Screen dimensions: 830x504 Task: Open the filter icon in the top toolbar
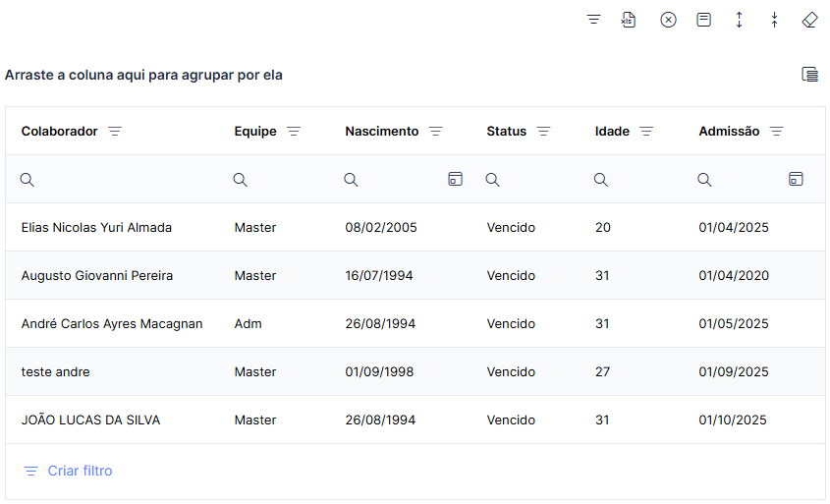pos(593,20)
